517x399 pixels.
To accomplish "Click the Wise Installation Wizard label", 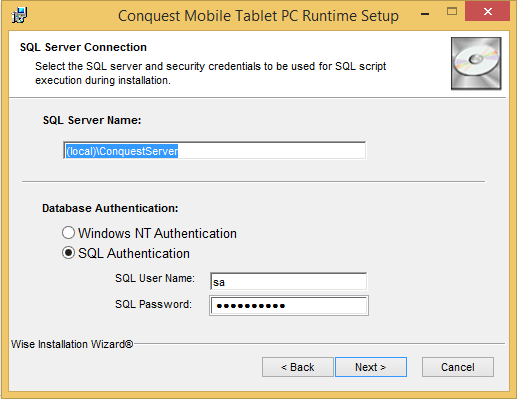I will pyautogui.click(x=72, y=344).
